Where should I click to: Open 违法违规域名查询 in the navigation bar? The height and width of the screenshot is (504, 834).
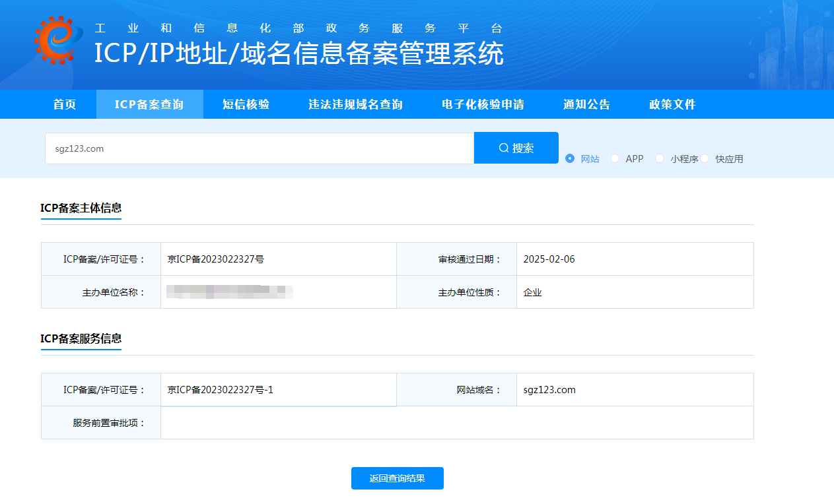(x=355, y=104)
